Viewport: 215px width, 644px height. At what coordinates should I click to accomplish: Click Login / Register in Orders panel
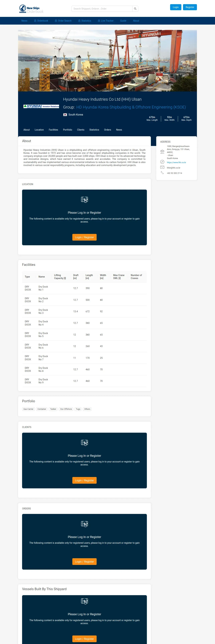tap(84, 562)
